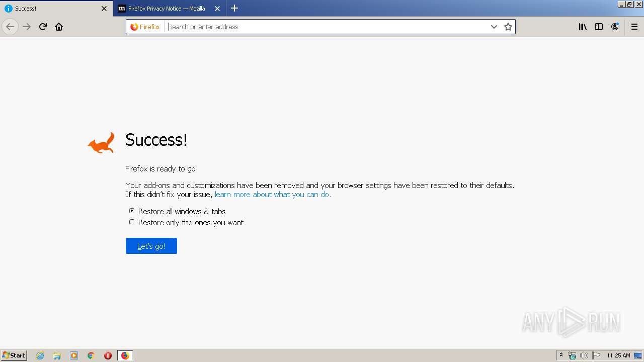644x362 pixels.
Task: Open the Firefox home page
Action: pos(59,27)
